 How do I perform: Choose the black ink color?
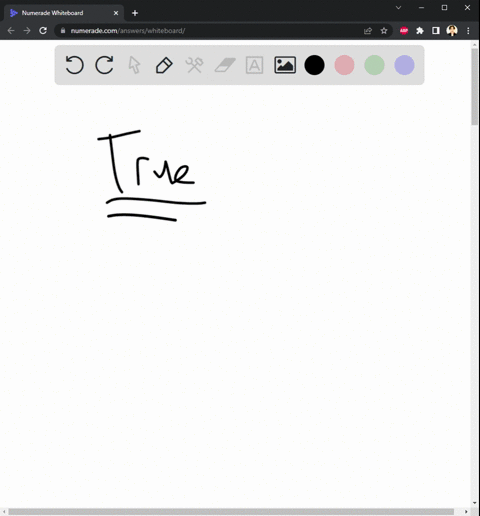pyautogui.click(x=314, y=65)
